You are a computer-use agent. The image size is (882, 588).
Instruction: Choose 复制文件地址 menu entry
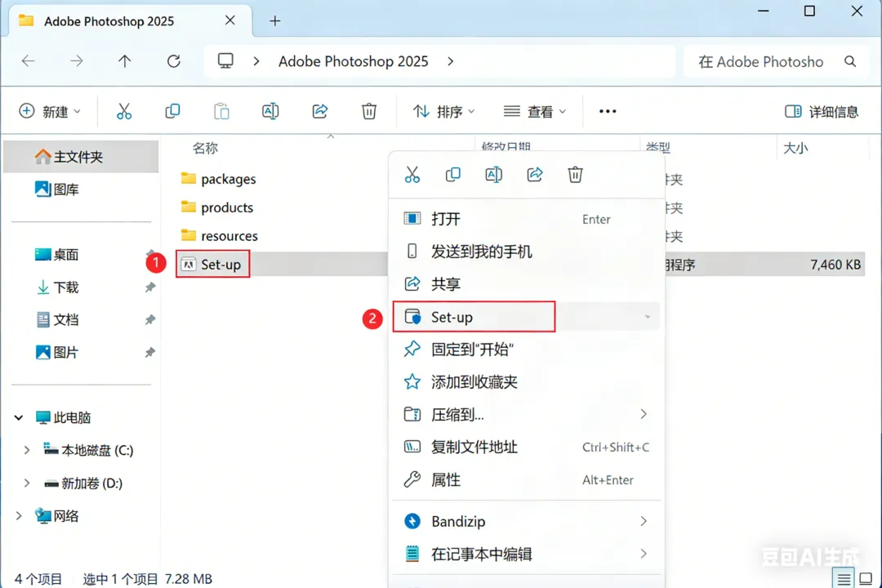pyautogui.click(x=526, y=448)
